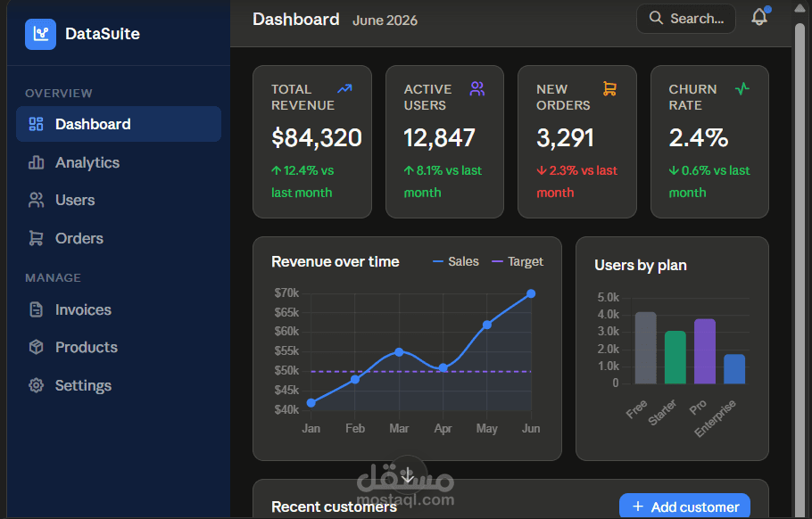Click the $84,320 revenue value
Image resolution: width=812 pixels, height=519 pixels.
click(x=317, y=137)
